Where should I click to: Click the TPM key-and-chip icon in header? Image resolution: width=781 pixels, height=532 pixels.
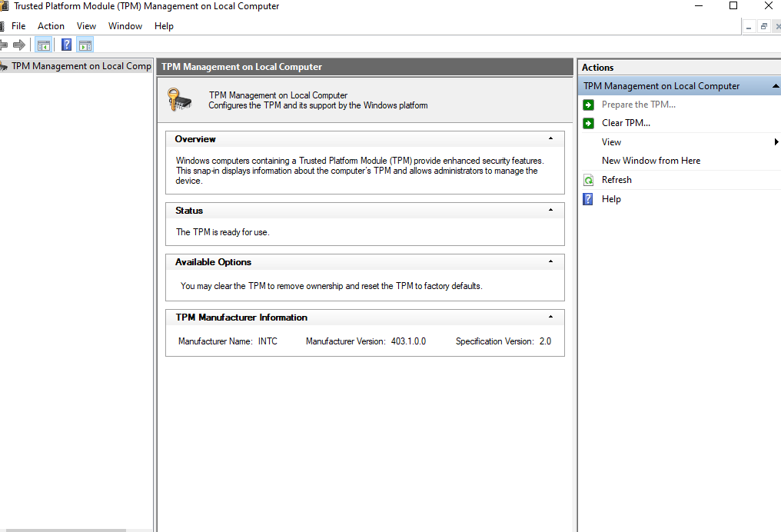pos(179,100)
